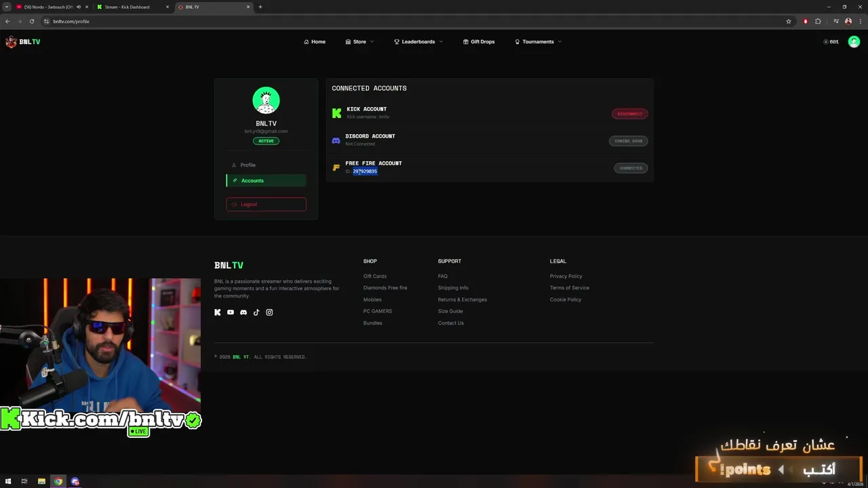Open the media controls icon in toolbar

[x=836, y=22]
